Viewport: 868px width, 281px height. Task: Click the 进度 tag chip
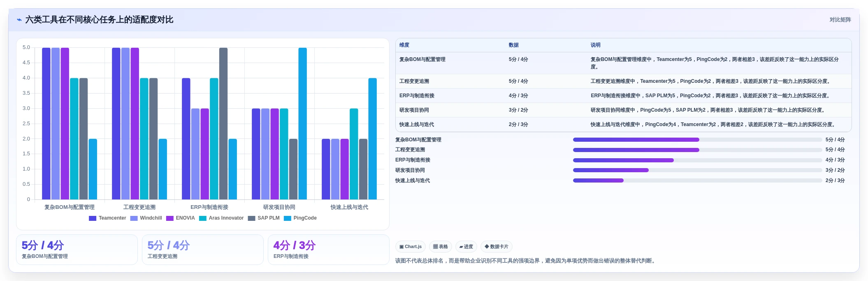[x=466, y=247]
